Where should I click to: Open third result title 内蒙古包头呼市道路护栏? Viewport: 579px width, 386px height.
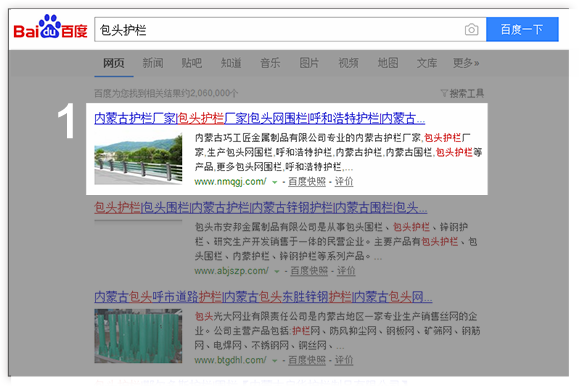[263, 297]
